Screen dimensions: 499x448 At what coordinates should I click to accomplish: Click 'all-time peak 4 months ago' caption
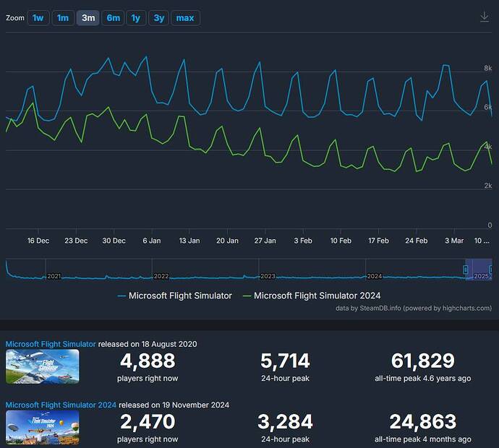tap(423, 439)
